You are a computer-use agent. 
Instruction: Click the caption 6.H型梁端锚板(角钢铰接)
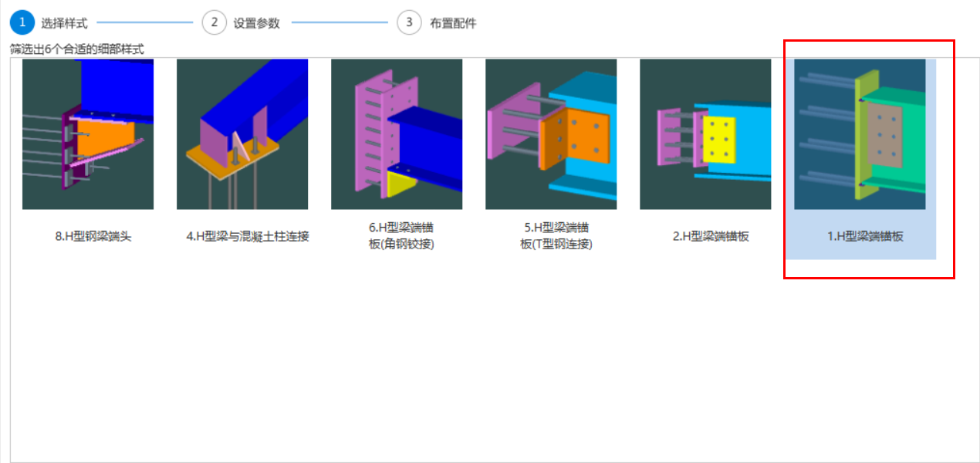tap(402, 236)
